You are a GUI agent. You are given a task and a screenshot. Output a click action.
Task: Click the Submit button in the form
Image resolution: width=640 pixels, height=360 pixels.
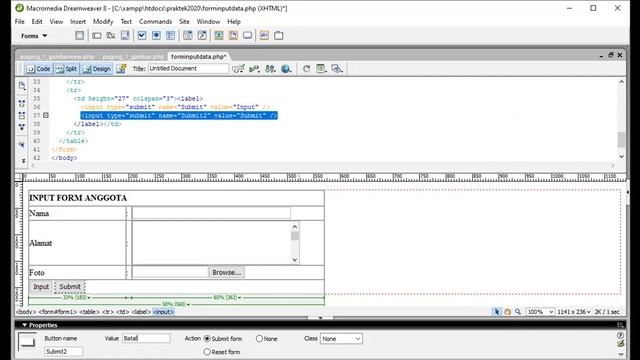pyautogui.click(x=70, y=287)
